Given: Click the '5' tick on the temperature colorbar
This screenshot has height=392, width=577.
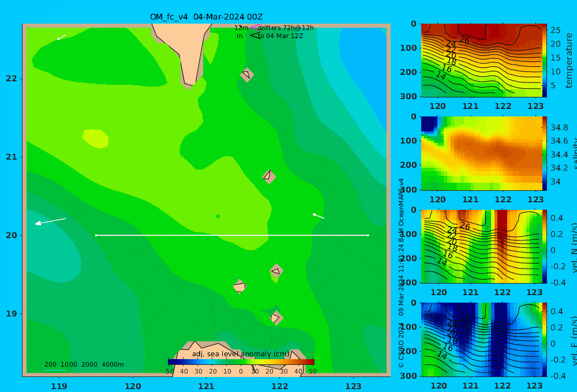Looking at the screenshot, I should (553, 85).
